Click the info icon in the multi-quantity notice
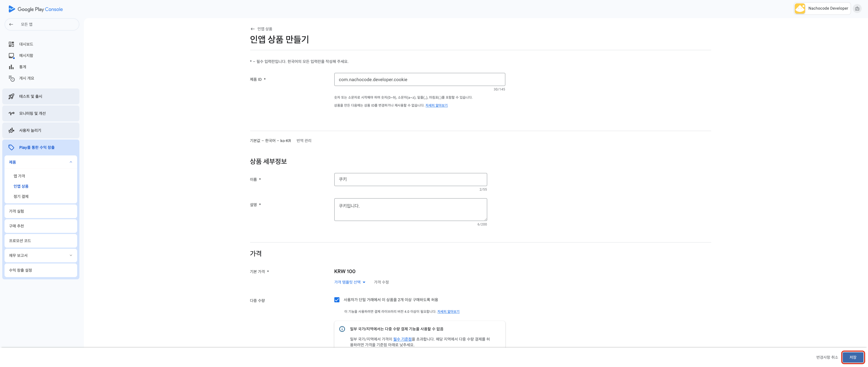The width and height of the screenshot is (868, 367). [342, 329]
